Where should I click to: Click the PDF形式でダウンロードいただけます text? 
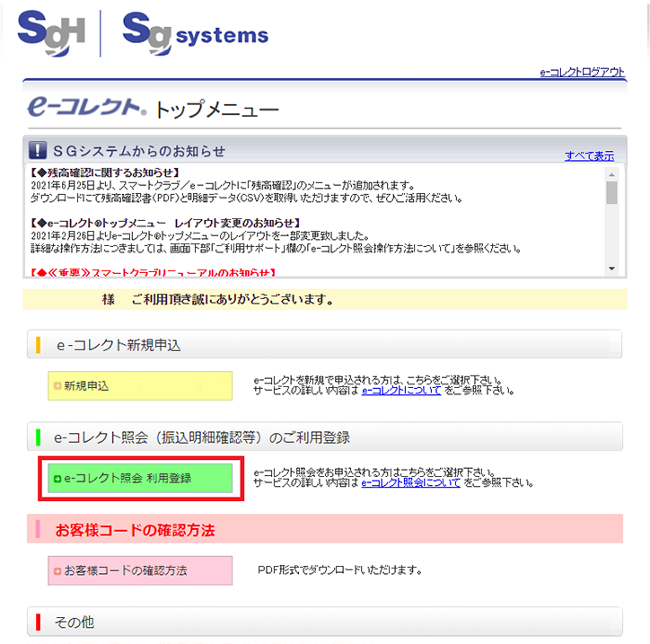click(x=340, y=570)
